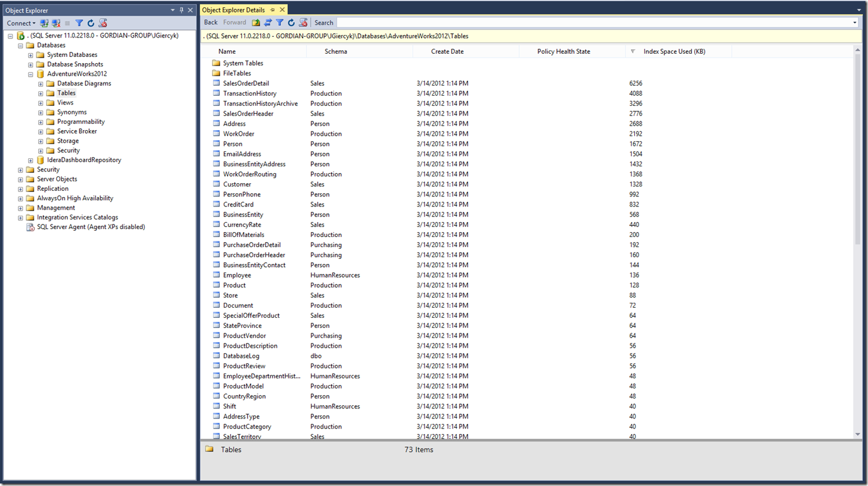The height and width of the screenshot is (486, 868).
Task: Open the Search box dropdown arrow
Action: tap(855, 23)
